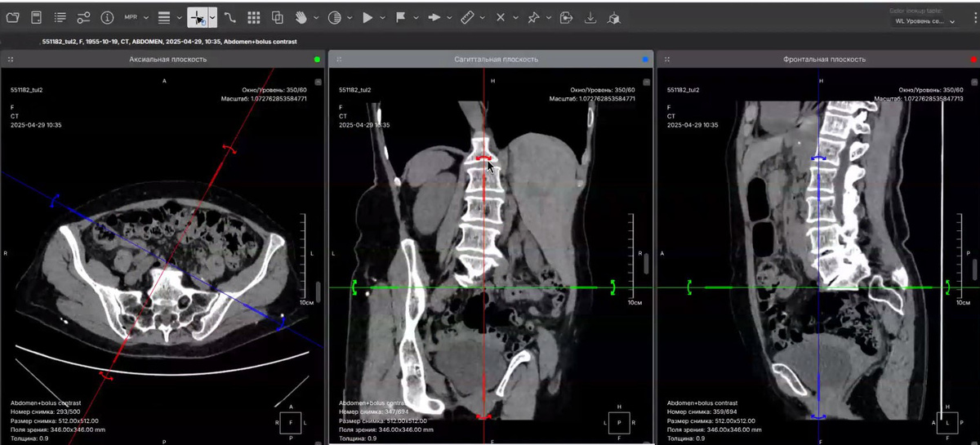Expand the play button dropdown arrow
Image resolution: width=980 pixels, height=445 pixels.
383,17
